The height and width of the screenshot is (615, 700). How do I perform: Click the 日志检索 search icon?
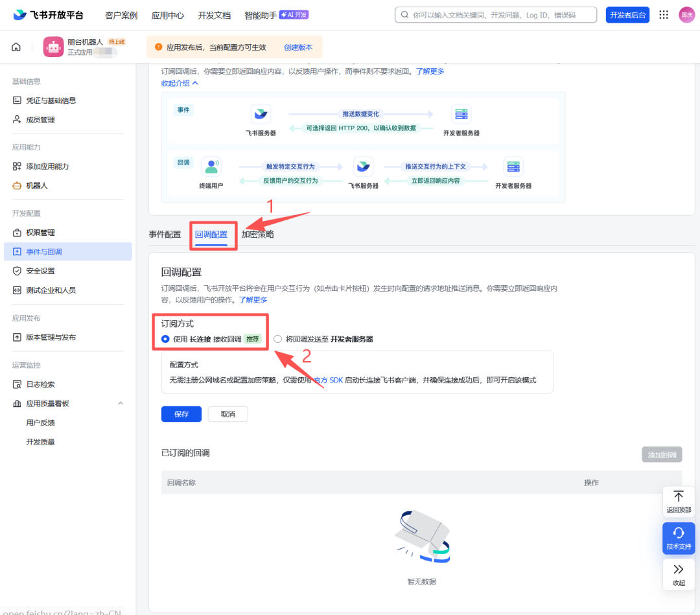[17, 384]
